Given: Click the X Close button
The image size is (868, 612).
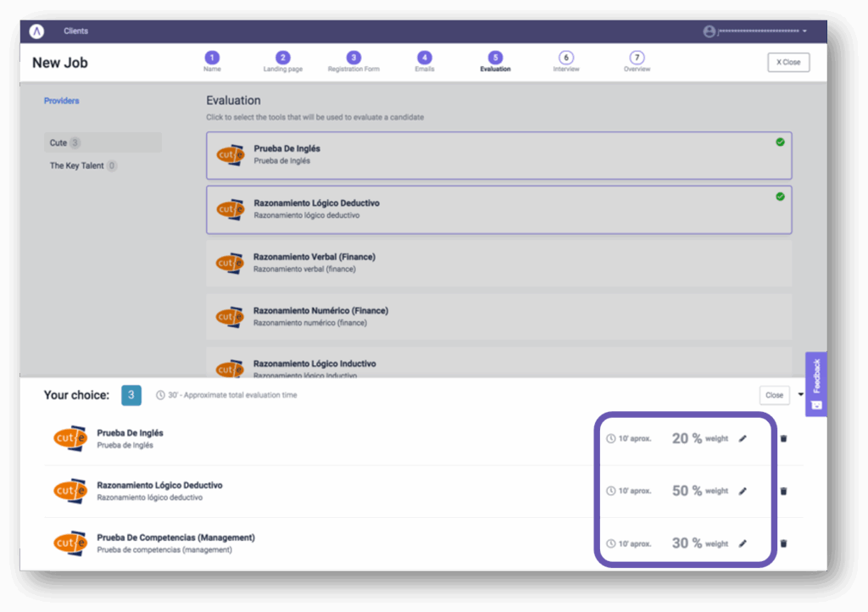Looking at the screenshot, I should coord(788,63).
